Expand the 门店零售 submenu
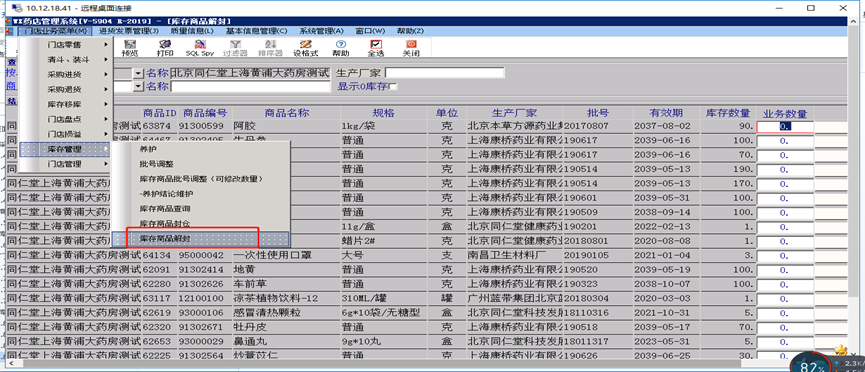This screenshot has height=372, width=865. point(66,45)
